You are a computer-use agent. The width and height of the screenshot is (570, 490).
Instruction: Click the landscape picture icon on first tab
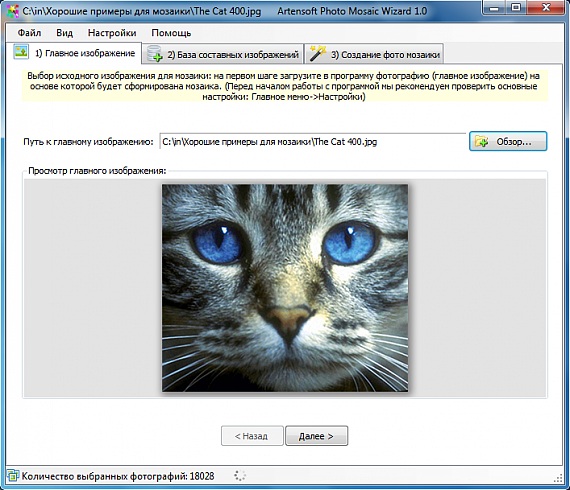[21, 52]
